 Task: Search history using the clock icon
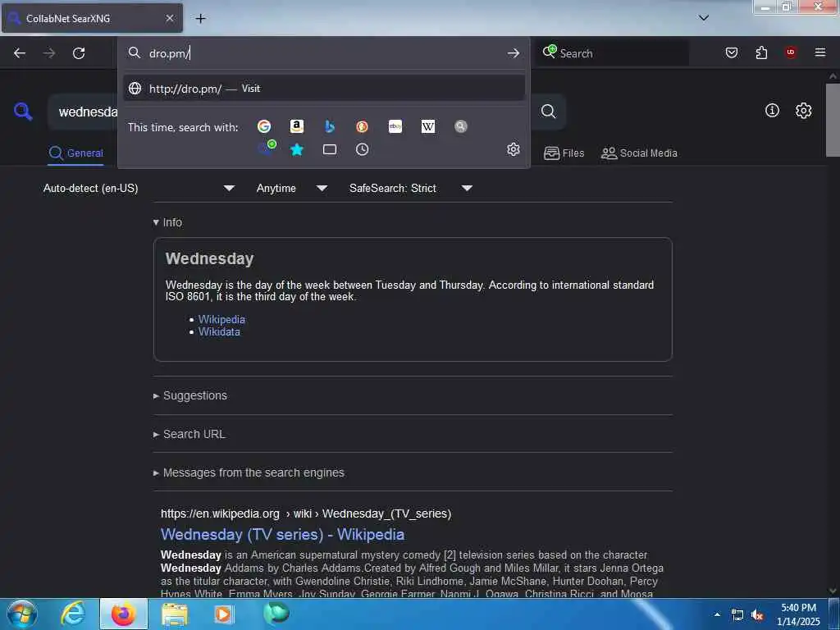(x=362, y=149)
